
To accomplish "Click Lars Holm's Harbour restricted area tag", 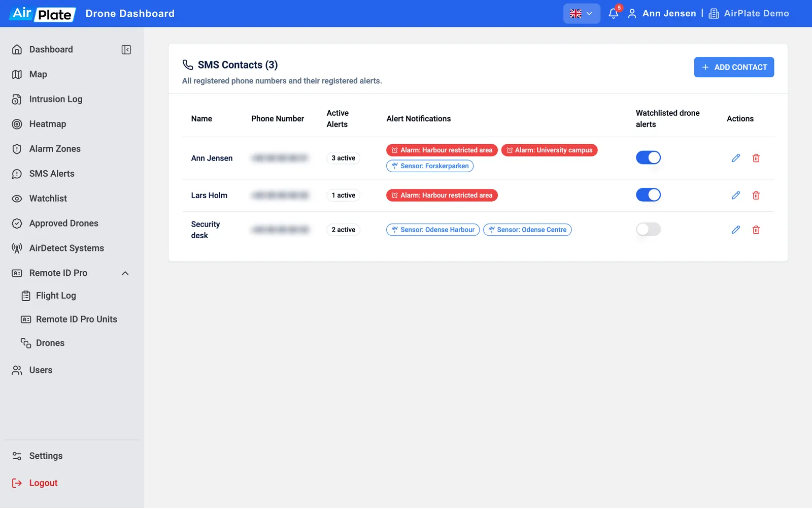I will [442, 195].
